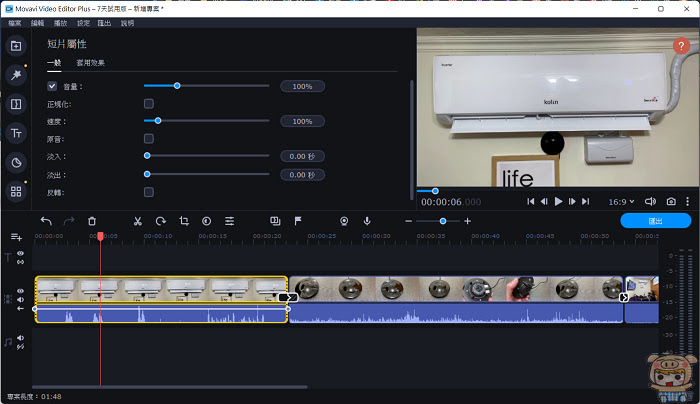Click the transition between first two clips
The image size is (700, 404).
(288, 297)
